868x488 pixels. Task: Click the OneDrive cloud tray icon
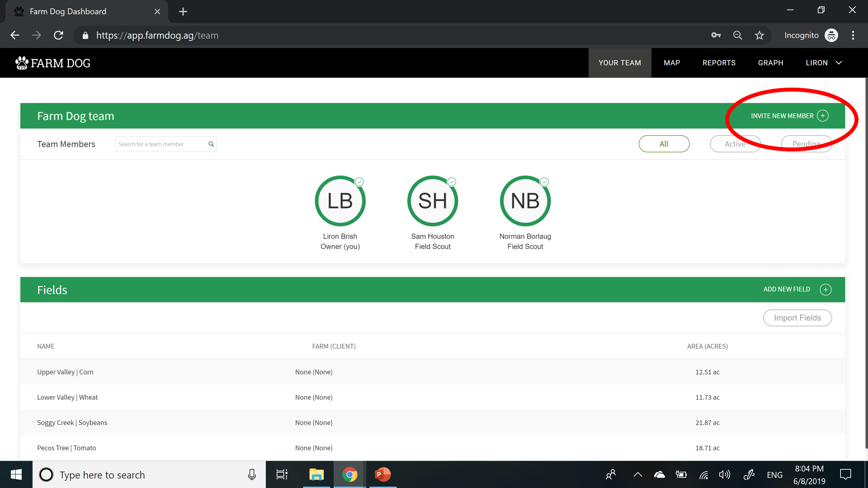click(659, 475)
